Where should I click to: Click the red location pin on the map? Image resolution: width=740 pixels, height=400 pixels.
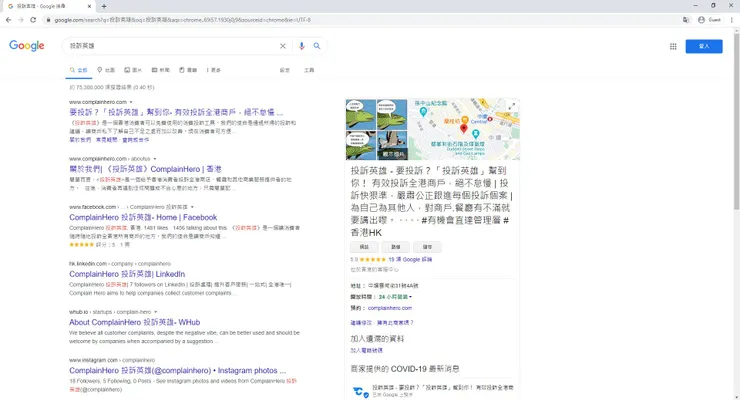click(x=463, y=128)
